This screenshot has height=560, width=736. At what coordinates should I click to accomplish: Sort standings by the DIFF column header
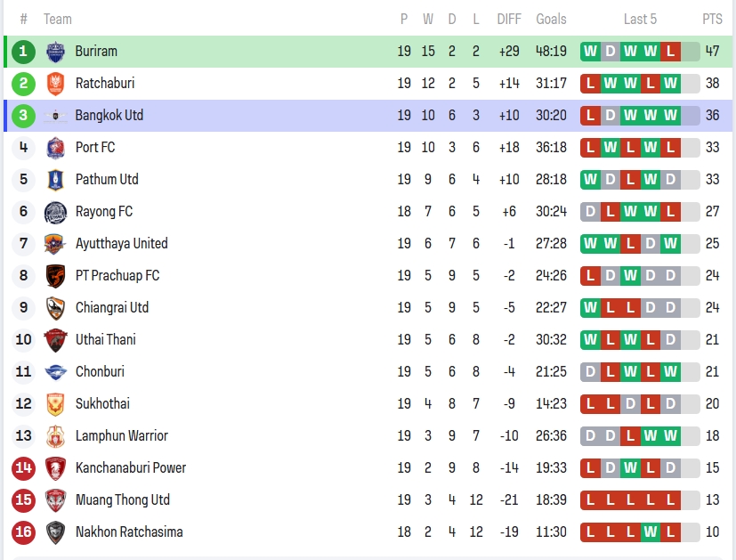pyautogui.click(x=509, y=19)
